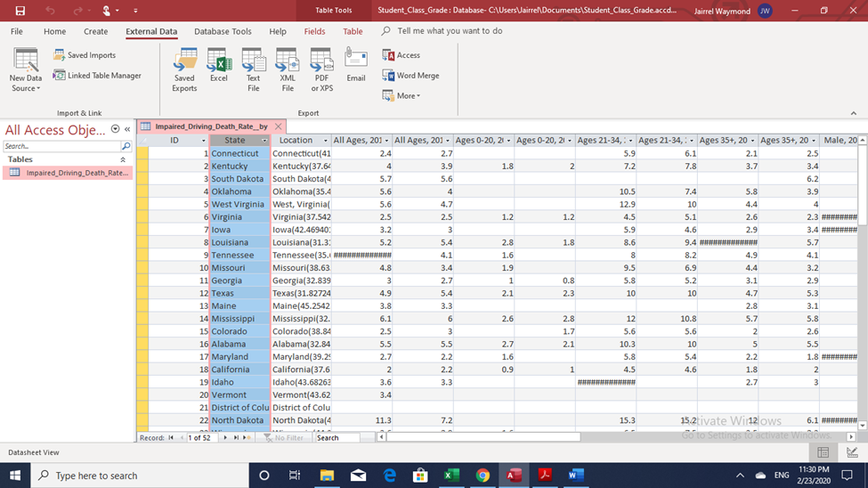Open Linked Table Manager
868x488 pixels.
pyautogui.click(x=97, y=76)
